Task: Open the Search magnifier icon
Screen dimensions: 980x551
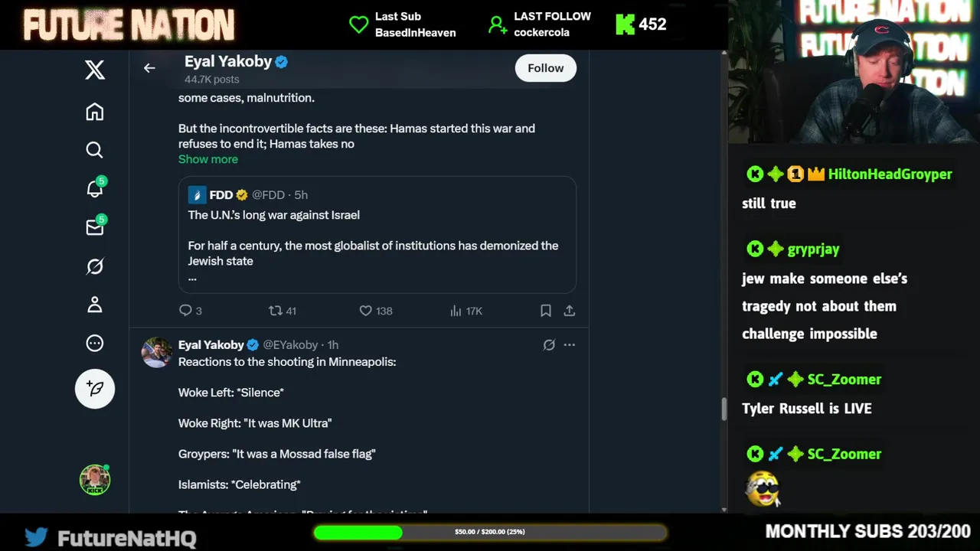Action: (x=95, y=150)
